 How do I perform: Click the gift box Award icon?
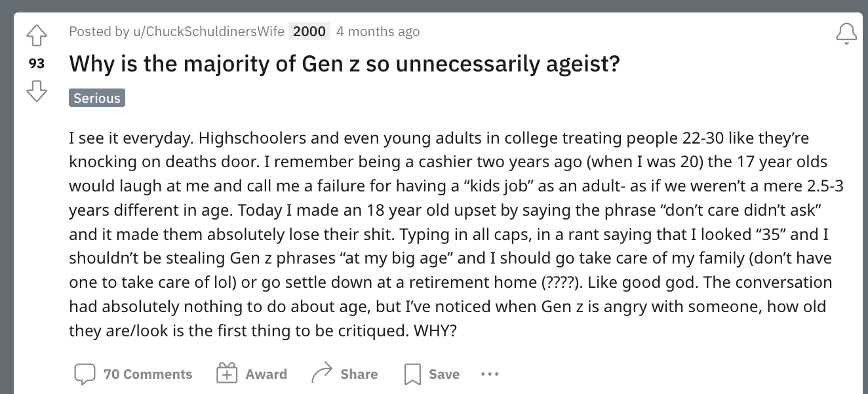226,374
